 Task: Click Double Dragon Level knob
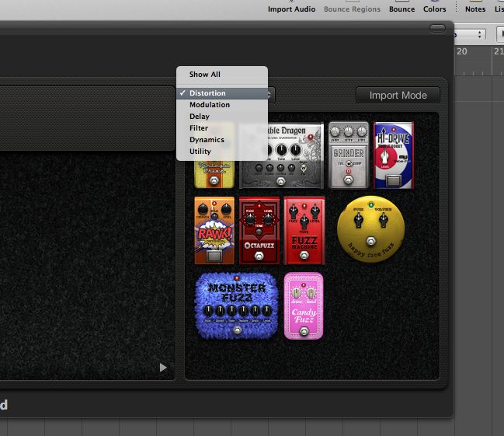click(295, 150)
